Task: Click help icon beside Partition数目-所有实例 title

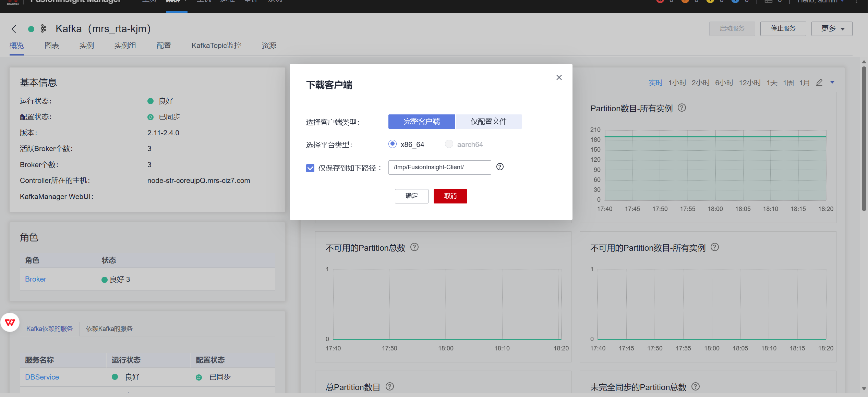Action: 682,108
